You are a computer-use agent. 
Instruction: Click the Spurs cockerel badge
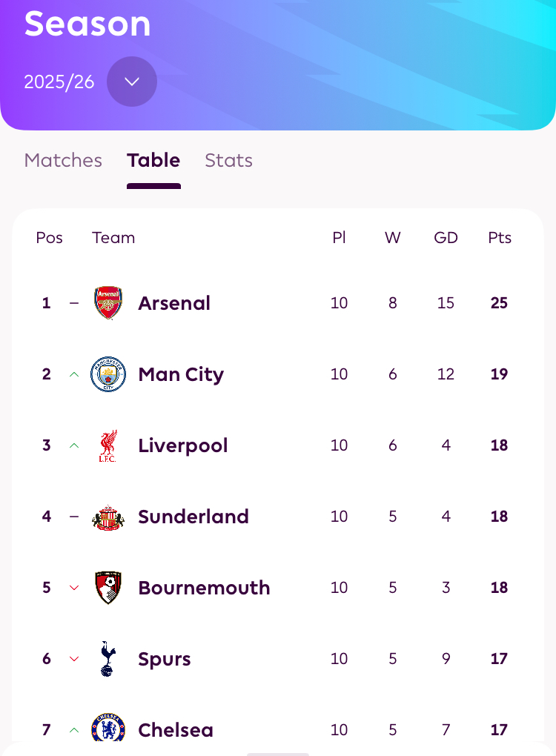pos(108,659)
